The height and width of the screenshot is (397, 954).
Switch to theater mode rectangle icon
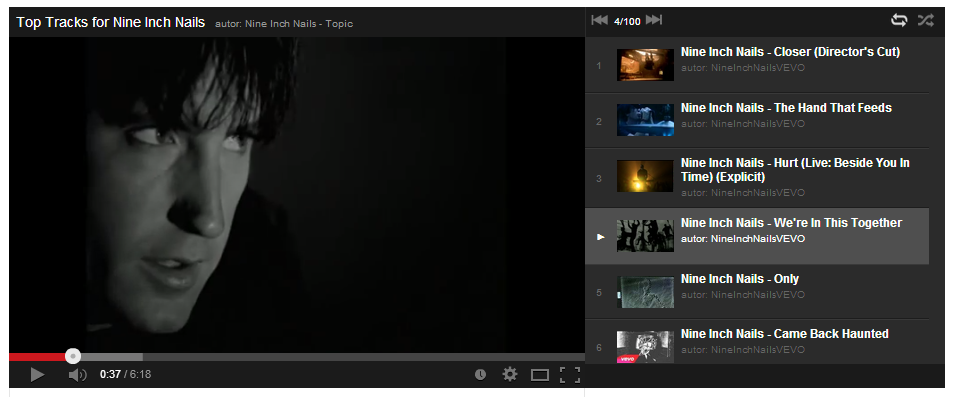540,375
